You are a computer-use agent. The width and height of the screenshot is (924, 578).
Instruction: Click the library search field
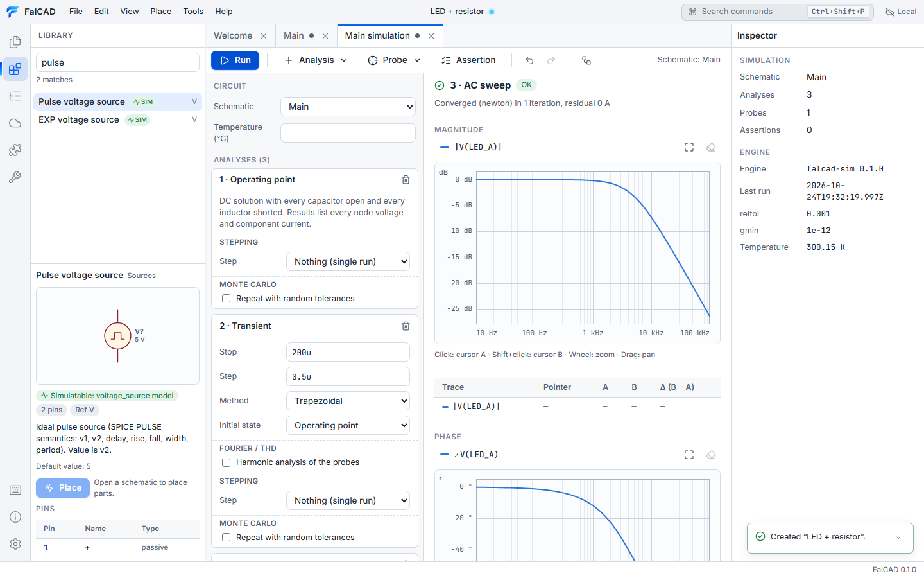[x=117, y=62]
